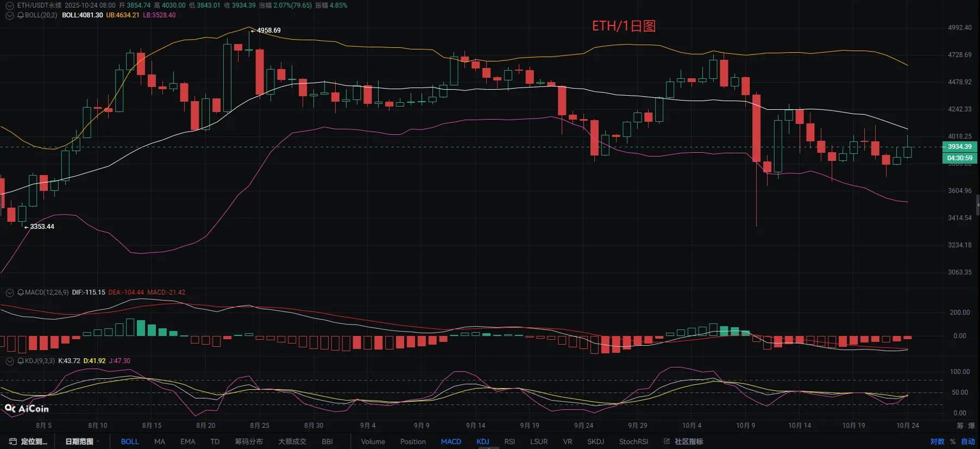The width and height of the screenshot is (980, 449).
Task: Click the ETH/USDT永续 symbol name
Action: point(39,5)
